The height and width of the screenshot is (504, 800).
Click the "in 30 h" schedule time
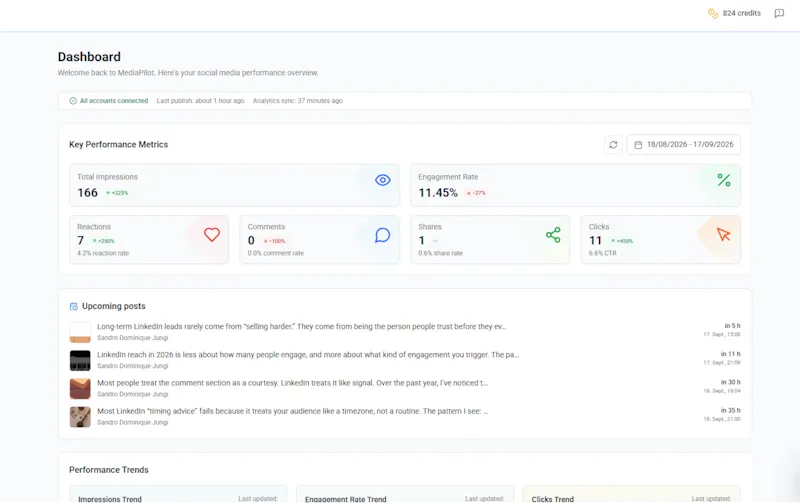[x=731, y=382]
